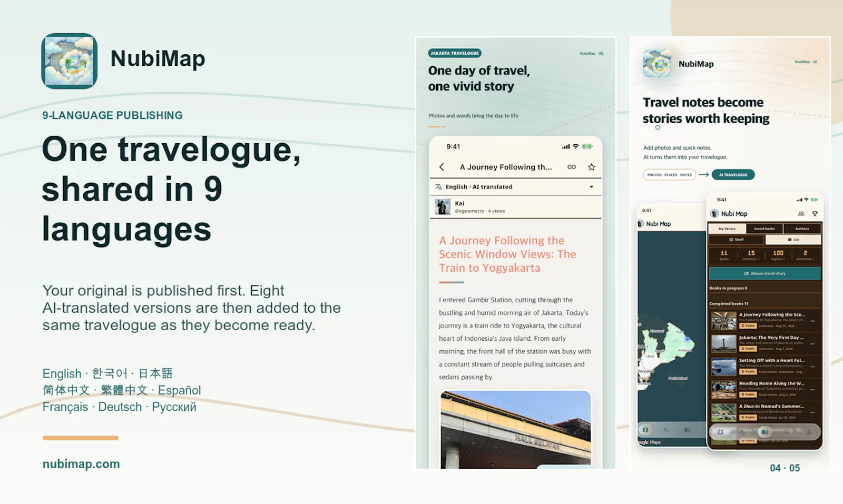Open the nubimap.com link

click(x=81, y=464)
